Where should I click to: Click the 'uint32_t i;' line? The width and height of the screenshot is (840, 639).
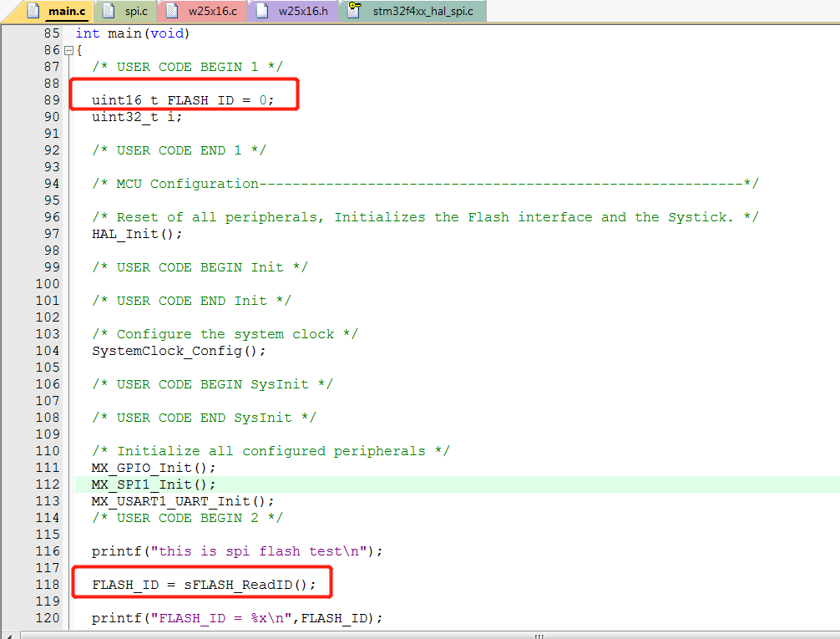pyautogui.click(x=137, y=117)
